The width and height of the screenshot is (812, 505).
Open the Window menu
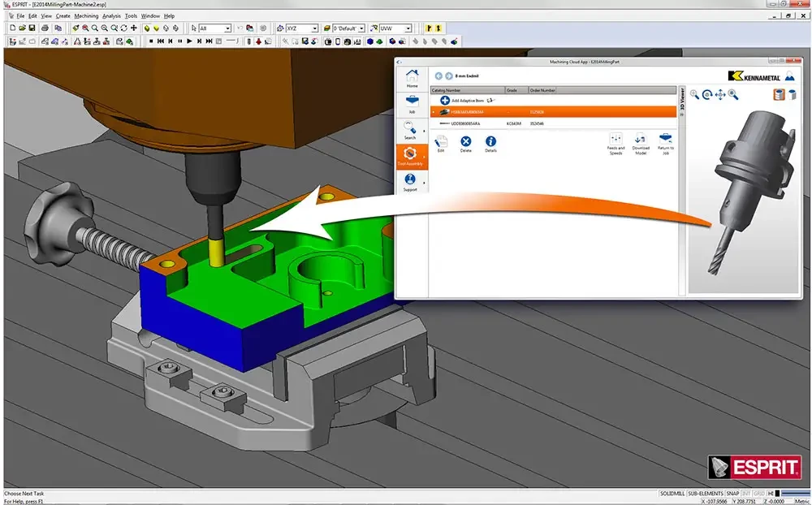[151, 16]
